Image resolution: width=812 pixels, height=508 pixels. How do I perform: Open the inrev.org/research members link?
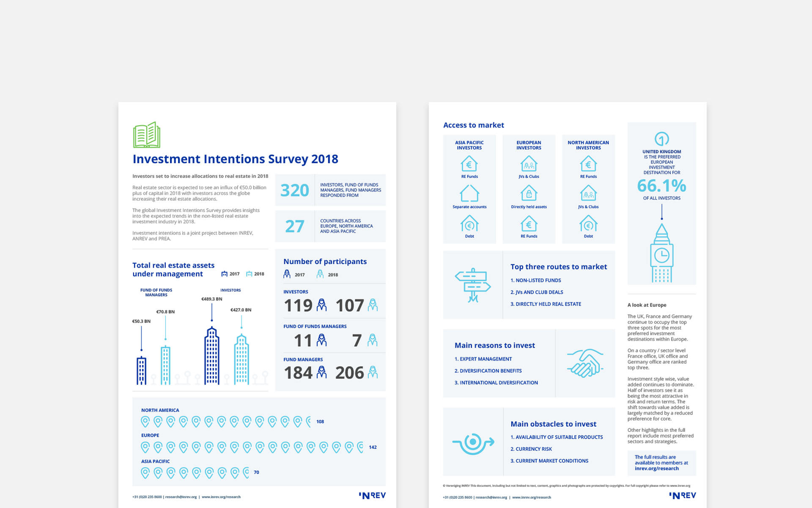656,469
